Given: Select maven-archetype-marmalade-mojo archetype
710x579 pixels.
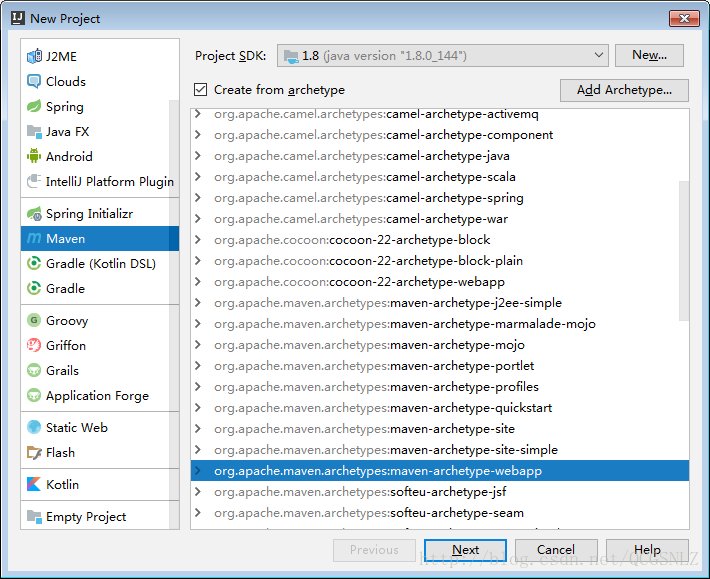Looking at the screenshot, I should (x=440, y=324).
